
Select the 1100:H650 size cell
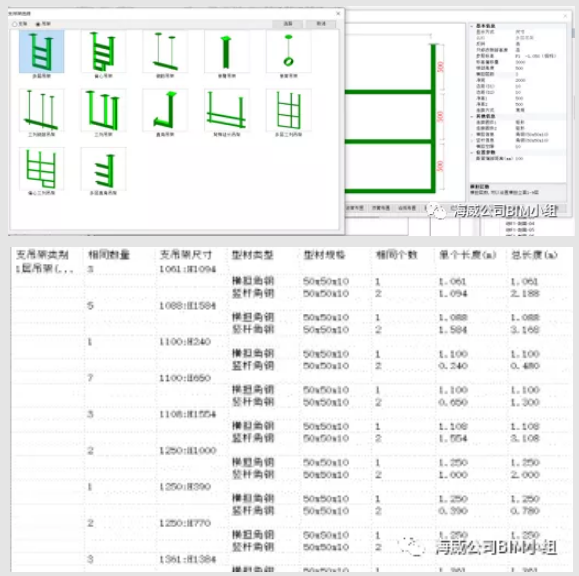click(x=185, y=378)
